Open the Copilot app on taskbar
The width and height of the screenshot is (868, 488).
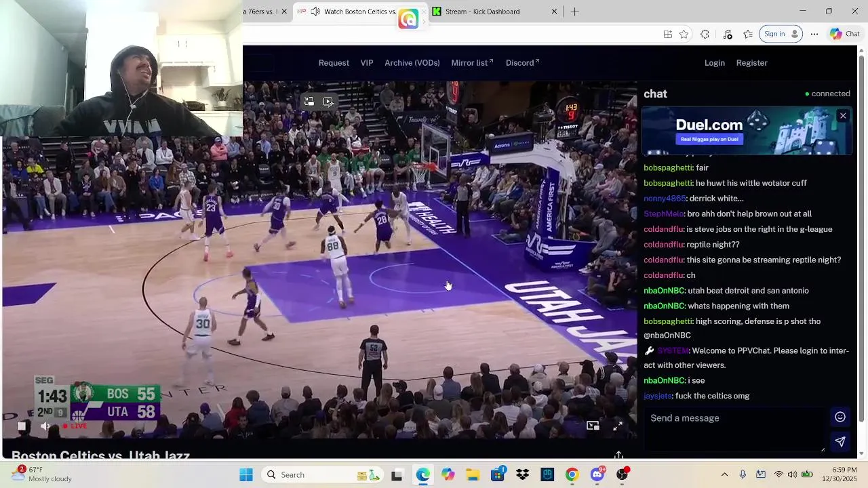[448, 474]
